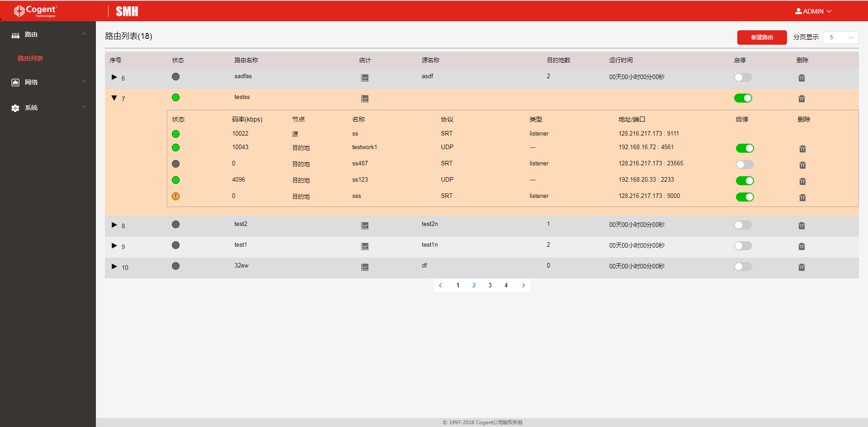Disable route testss start/stop switch
The image size is (868, 427).
click(x=743, y=98)
